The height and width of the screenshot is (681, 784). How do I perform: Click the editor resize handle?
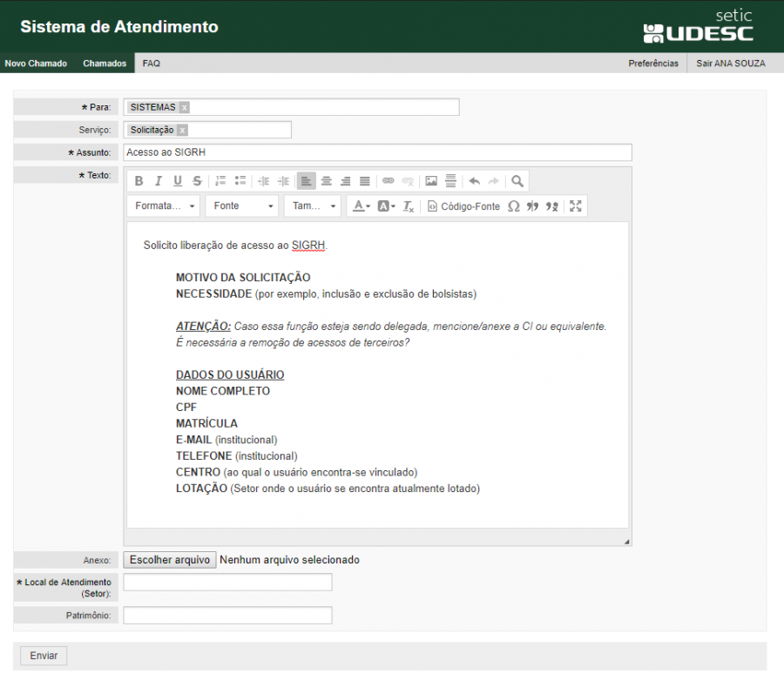coord(626,542)
